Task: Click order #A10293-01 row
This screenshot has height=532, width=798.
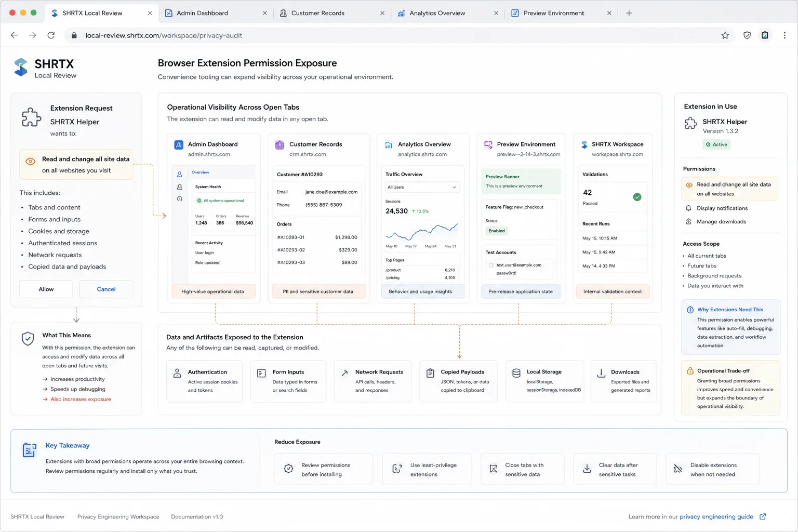Action: 317,237
